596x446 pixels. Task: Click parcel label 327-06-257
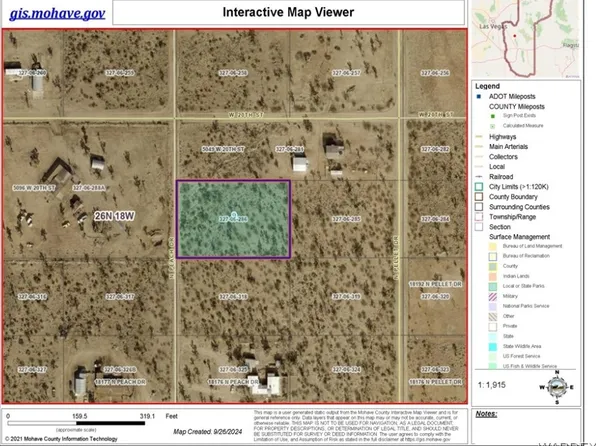coord(346,73)
